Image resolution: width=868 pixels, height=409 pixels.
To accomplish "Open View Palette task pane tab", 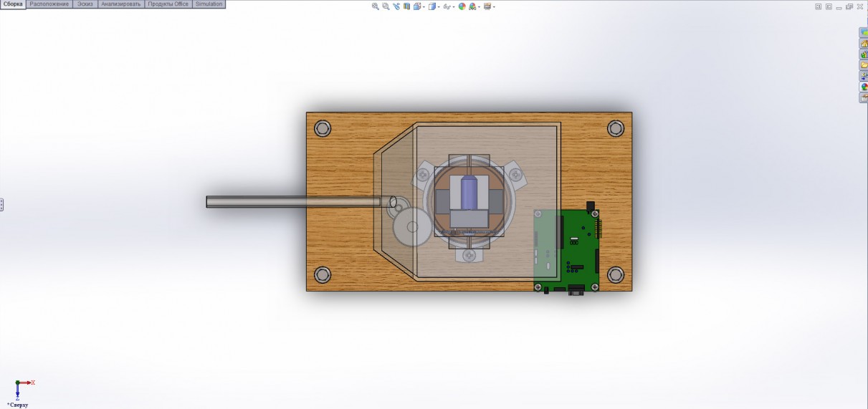I will point(864,76).
